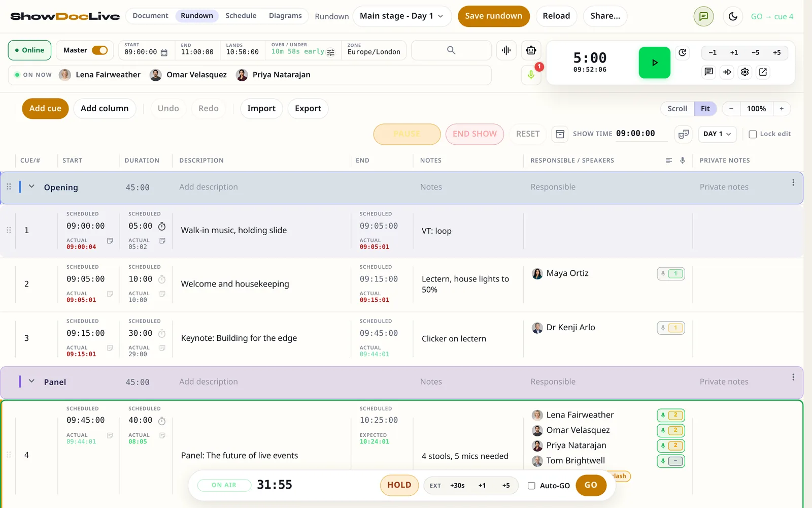The image size is (812, 508).
Task: Open the DAY 1 dropdown
Action: tap(717, 134)
